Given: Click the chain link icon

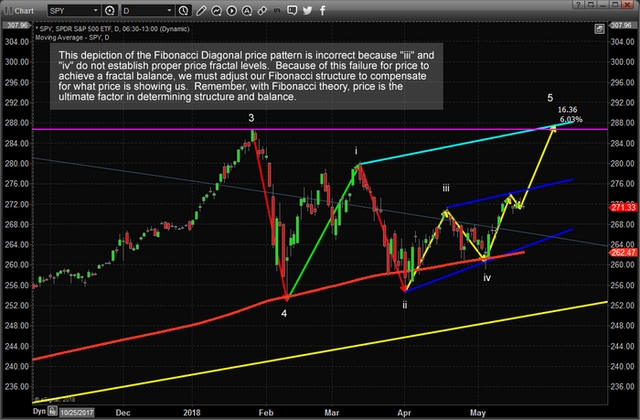Looking at the screenshot, I should [x=262, y=11].
